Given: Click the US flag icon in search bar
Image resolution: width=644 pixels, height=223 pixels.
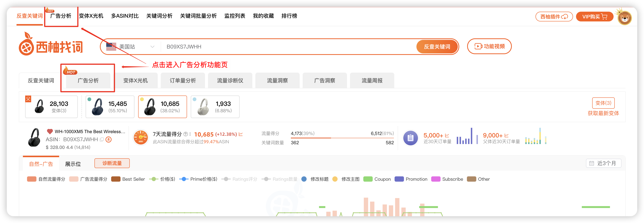Looking at the screenshot, I should pyautogui.click(x=111, y=47).
